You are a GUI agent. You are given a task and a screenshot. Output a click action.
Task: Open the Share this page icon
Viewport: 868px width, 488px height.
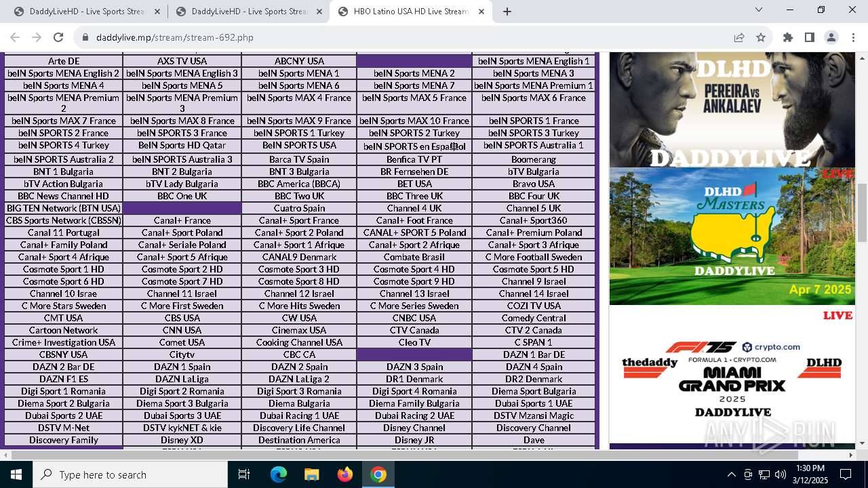[x=739, y=37]
